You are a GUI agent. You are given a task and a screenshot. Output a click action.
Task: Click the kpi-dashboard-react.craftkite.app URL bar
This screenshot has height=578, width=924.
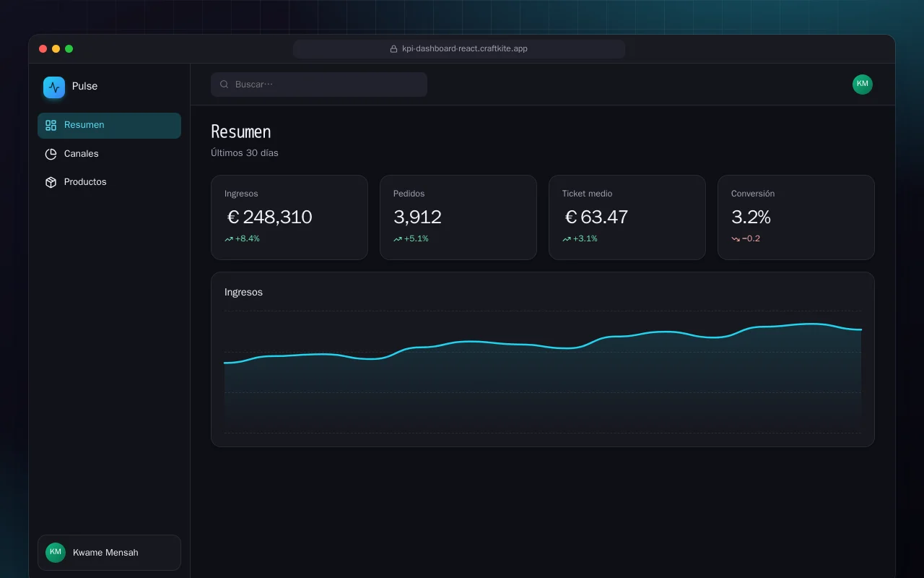pyautogui.click(x=459, y=49)
